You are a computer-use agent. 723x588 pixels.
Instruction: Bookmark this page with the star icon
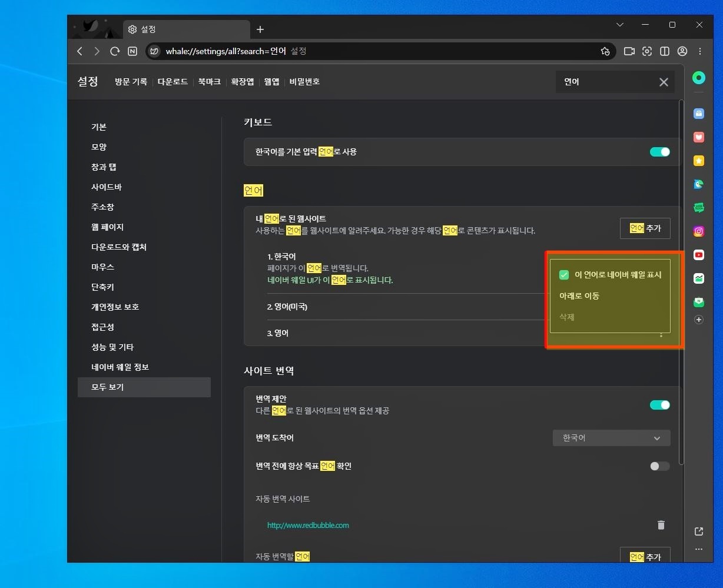click(605, 51)
